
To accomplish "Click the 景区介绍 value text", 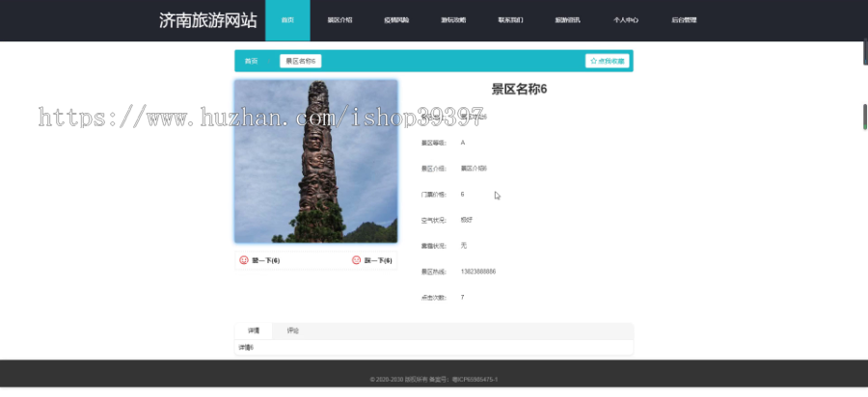I will (474, 168).
